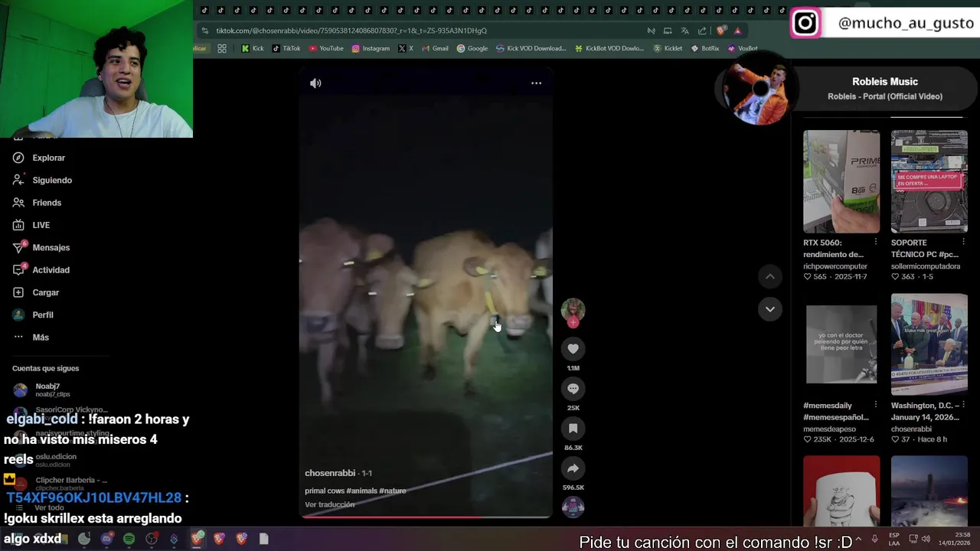980x551 pixels.
Task: Open Brave Shields lion icon
Action: click(720, 31)
